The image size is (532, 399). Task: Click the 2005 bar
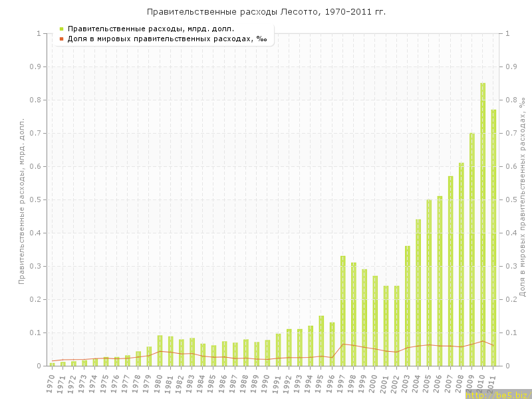point(429,283)
